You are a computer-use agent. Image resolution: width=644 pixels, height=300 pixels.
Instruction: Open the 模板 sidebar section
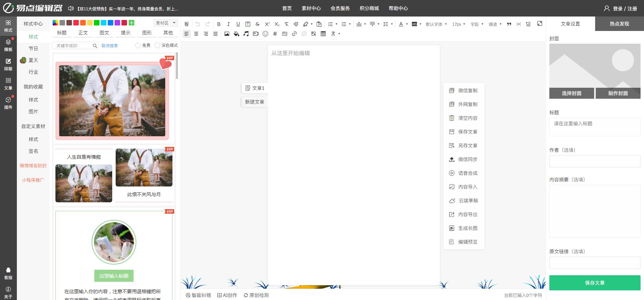[8, 45]
